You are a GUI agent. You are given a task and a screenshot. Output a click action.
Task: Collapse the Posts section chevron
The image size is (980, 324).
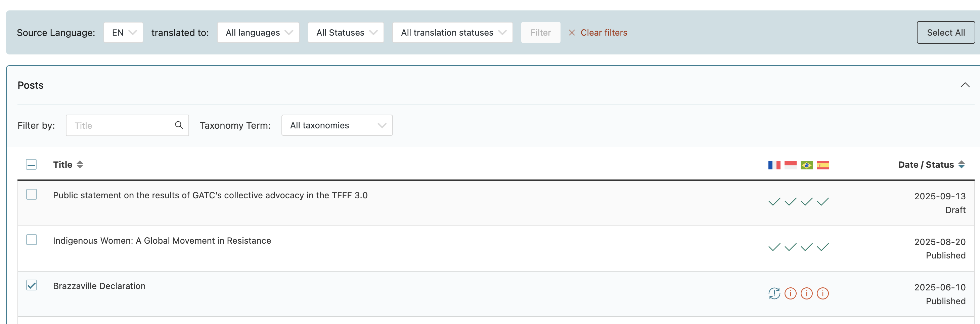pos(965,85)
